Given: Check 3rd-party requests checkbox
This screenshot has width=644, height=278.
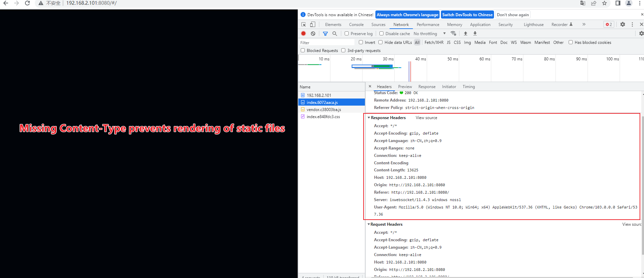Looking at the screenshot, I should pyautogui.click(x=343, y=50).
